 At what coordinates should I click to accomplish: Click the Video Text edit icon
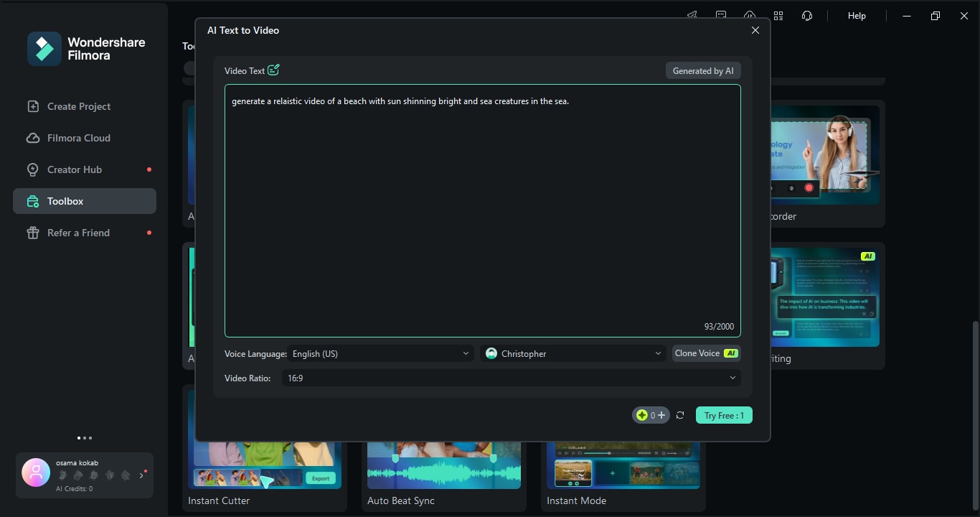[x=273, y=70]
